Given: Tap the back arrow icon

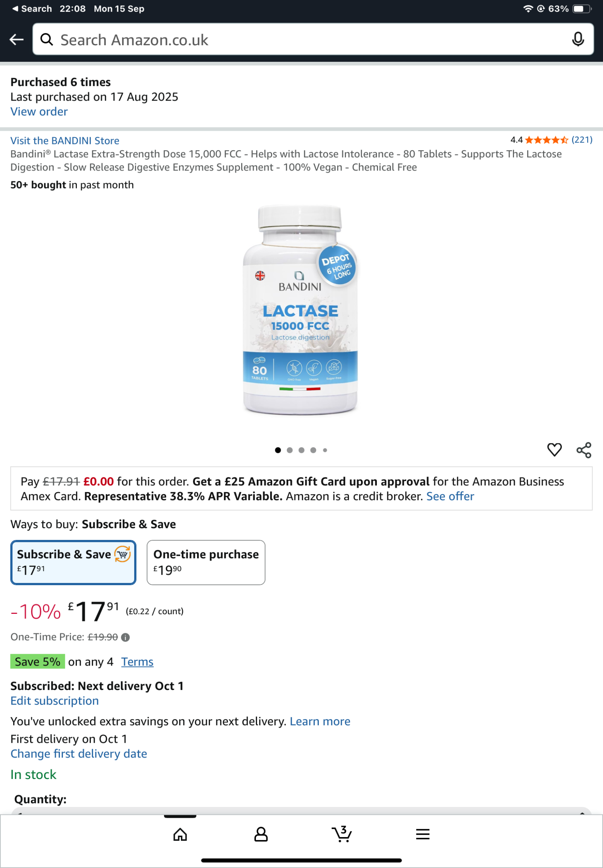Looking at the screenshot, I should tap(17, 39).
